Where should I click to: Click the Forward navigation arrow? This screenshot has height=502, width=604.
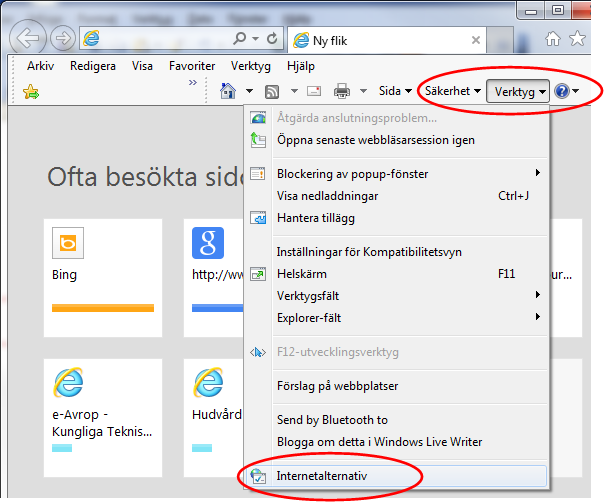(x=64, y=39)
